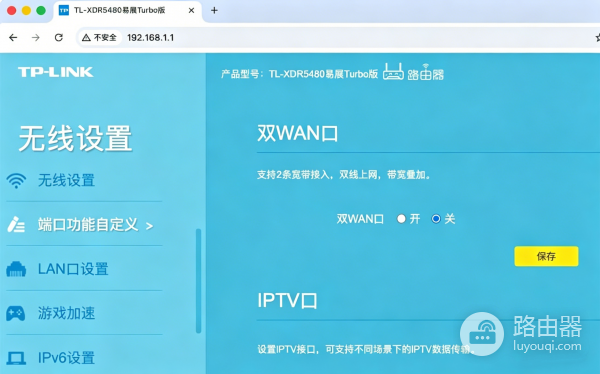Click the 双WAN口 section heading

[298, 134]
